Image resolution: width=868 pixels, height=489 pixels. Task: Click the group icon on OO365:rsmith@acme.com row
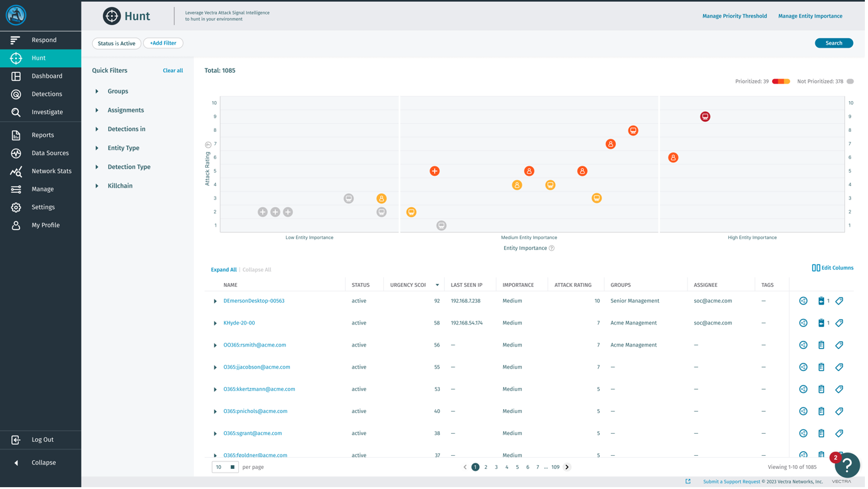click(x=803, y=345)
